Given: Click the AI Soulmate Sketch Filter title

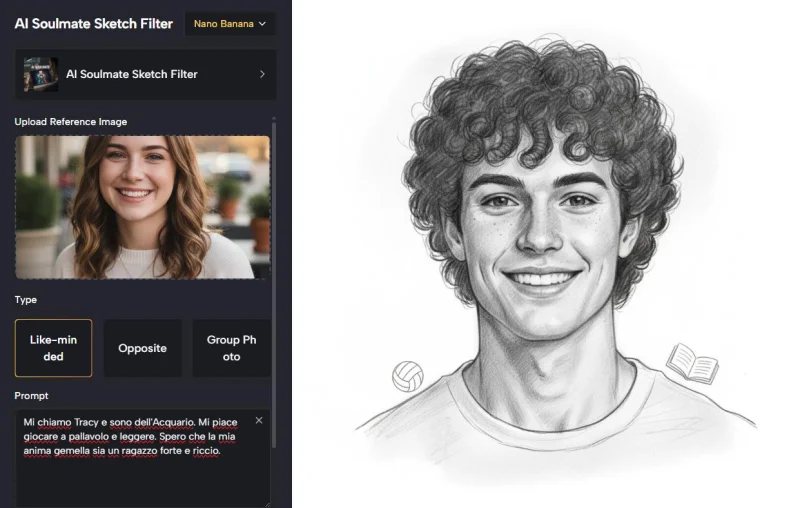Looking at the screenshot, I should [x=94, y=24].
